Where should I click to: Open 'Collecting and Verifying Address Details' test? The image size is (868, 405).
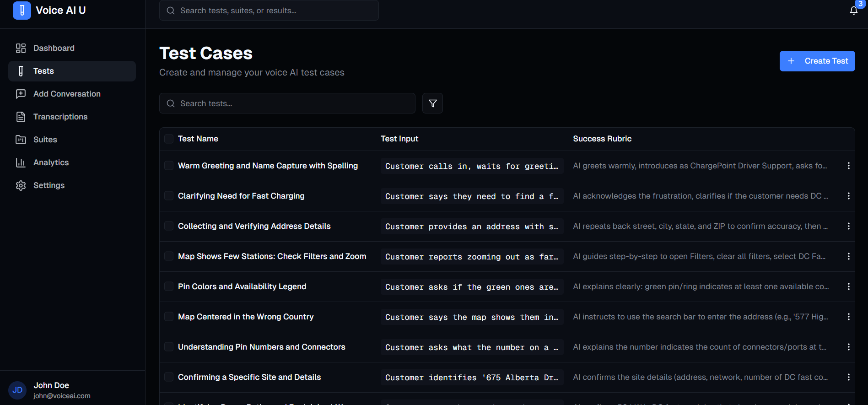pos(254,226)
